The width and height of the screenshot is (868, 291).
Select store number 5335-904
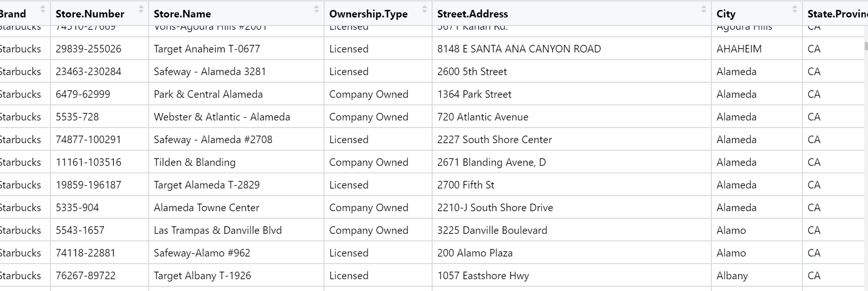pyautogui.click(x=77, y=207)
